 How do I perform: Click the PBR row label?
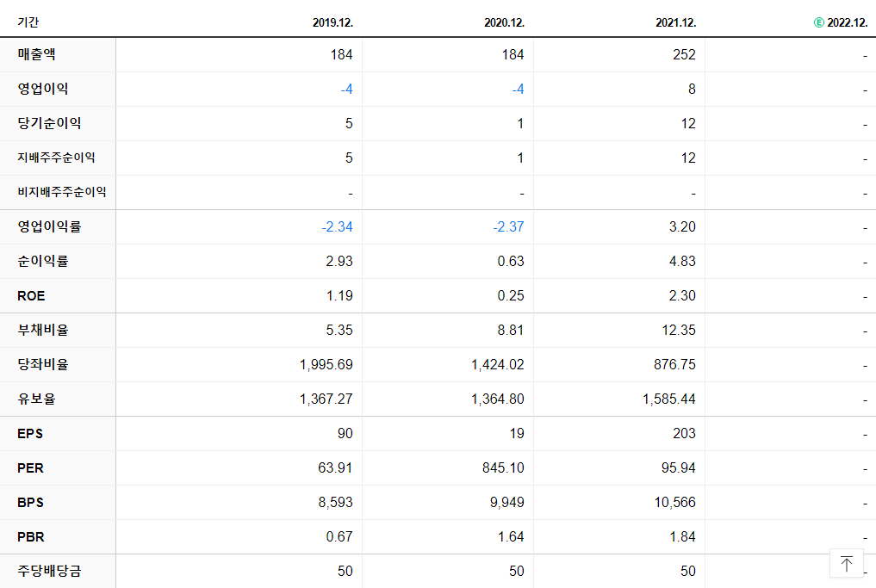click(31, 537)
